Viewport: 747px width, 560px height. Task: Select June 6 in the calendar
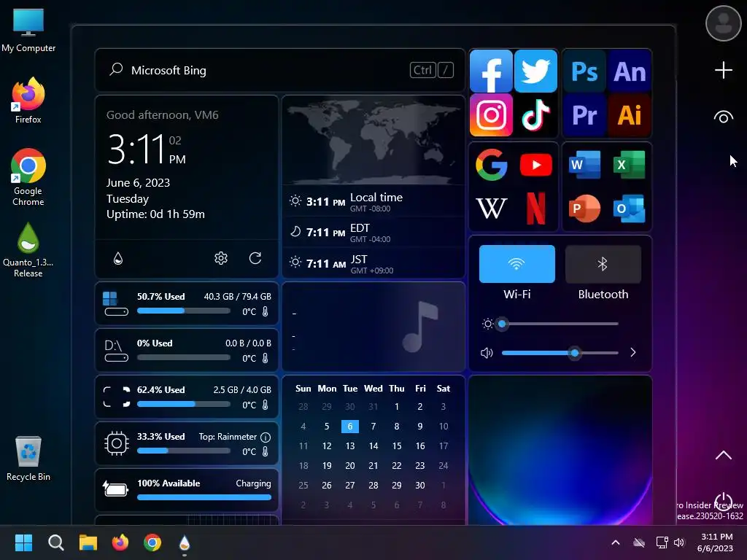click(x=349, y=426)
